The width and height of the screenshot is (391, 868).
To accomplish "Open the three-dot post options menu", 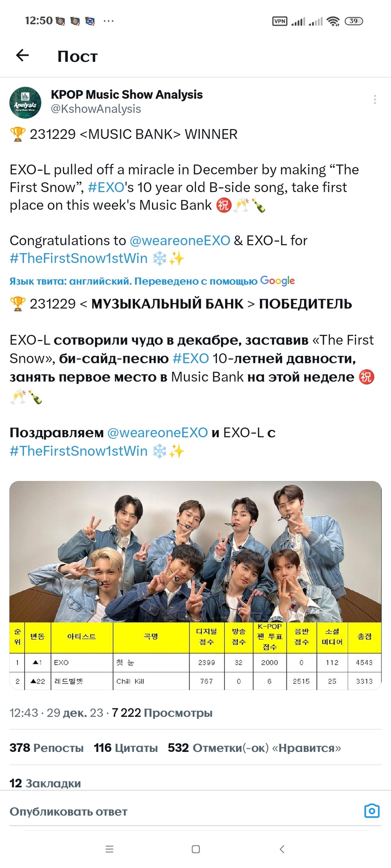I will (375, 99).
